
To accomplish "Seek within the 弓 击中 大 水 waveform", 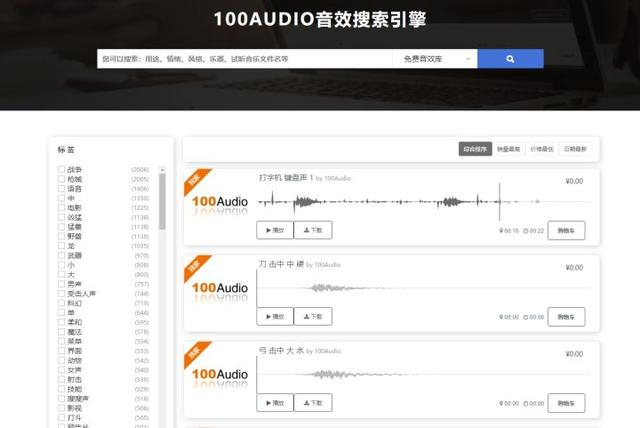I will pos(423,374).
